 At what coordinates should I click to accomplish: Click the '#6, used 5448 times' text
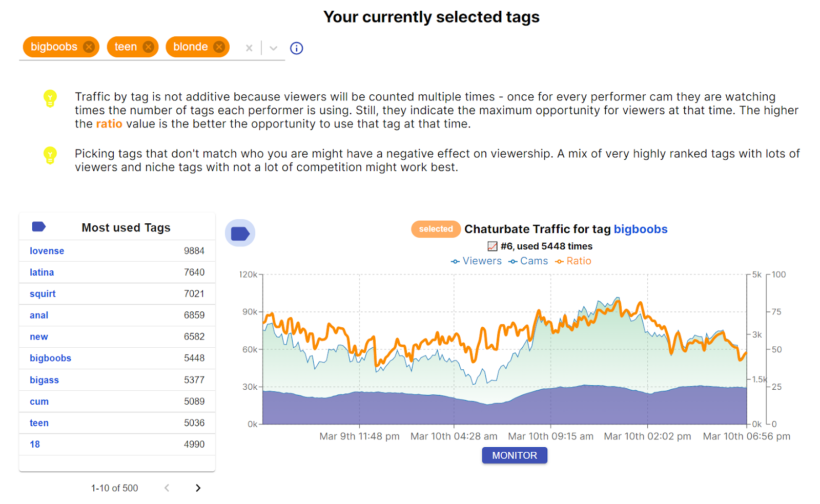pyautogui.click(x=546, y=246)
